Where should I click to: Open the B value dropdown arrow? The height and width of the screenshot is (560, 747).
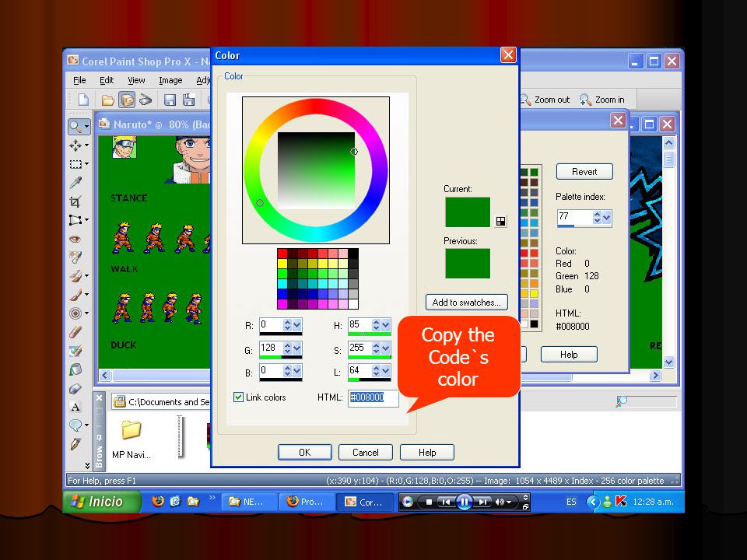tap(296, 371)
